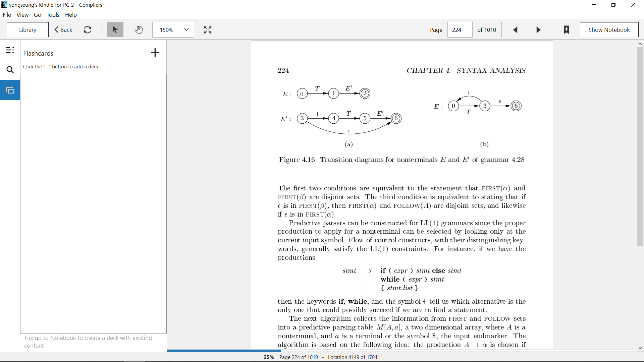Click the Library button
The width and height of the screenshot is (644, 362).
[x=28, y=30]
